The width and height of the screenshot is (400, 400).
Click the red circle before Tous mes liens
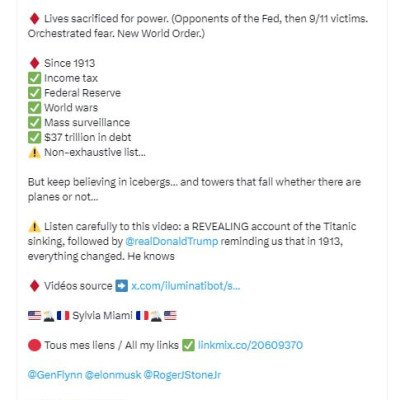pos(34,345)
